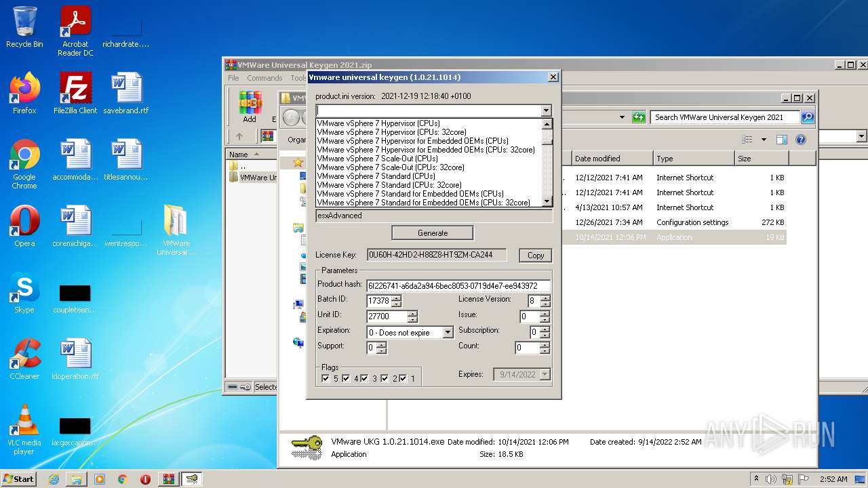Toggle Explorer preview pane icon
Screen dimensions: 868x488
click(x=782, y=140)
